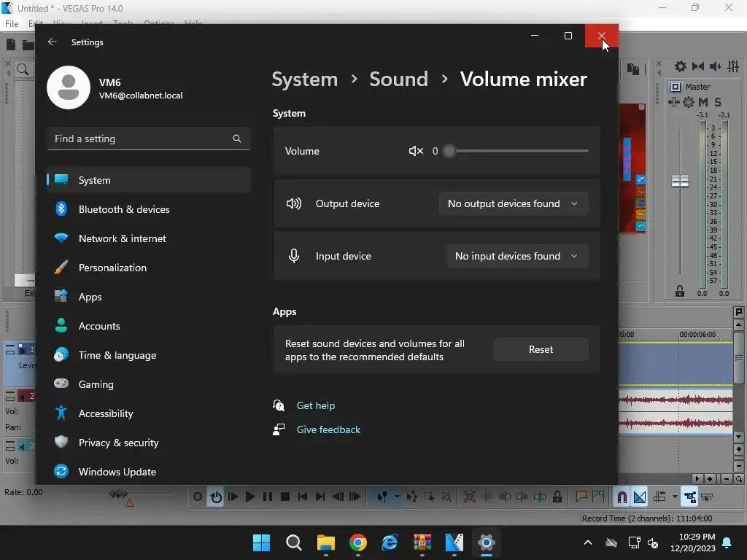Click the Find a setting search box
This screenshot has width=747, height=560.
point(149,139)
